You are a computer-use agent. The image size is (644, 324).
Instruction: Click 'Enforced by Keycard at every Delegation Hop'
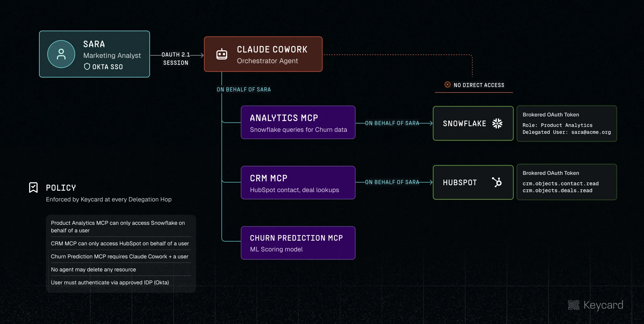(108, 199)
